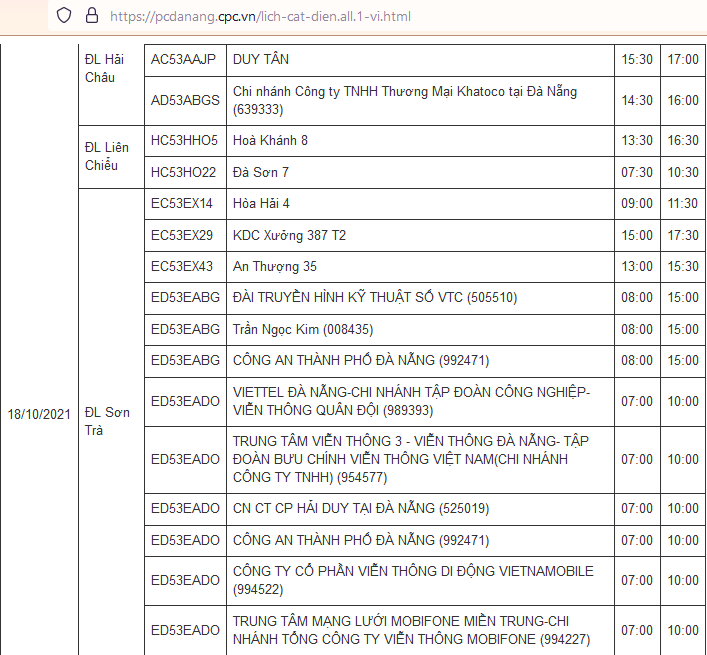Select ĐÀI TRUYỀN HÌNH KỸ THUẬT SỐ VTC entry
Image resolution: width=707 pixels, height=655 pixels.
pos(375,298)
